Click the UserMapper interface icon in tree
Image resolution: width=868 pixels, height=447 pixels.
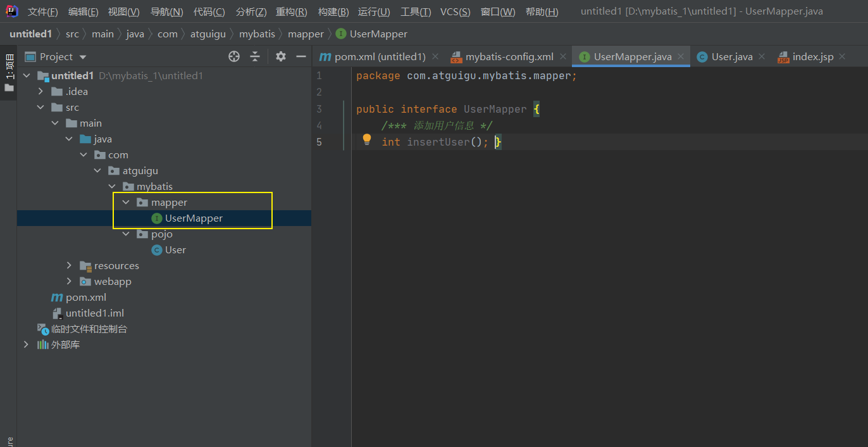point(157,218)
